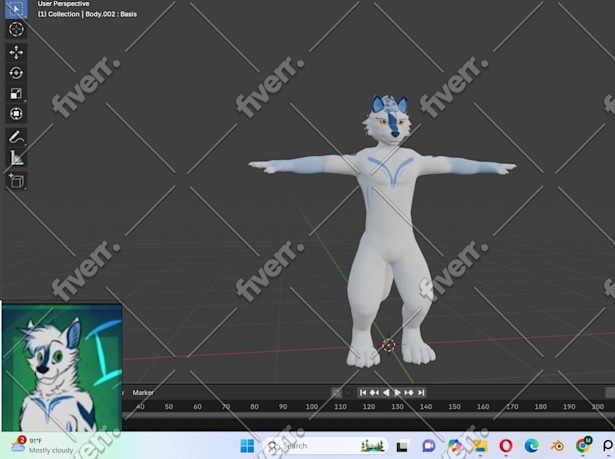Click the wolf character reference image
The height and width of the screenshot is (459, 615).
(x=62, y=368)
